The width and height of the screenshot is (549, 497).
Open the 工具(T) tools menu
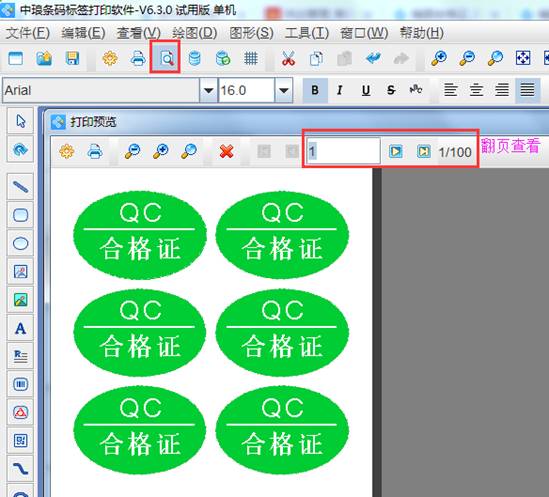307,33
